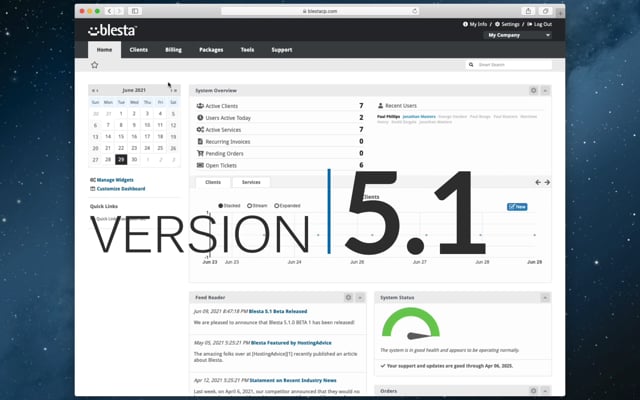Open My Info link
The height and width of the screenshot is (400, 640).
click(x=475, y=24)
